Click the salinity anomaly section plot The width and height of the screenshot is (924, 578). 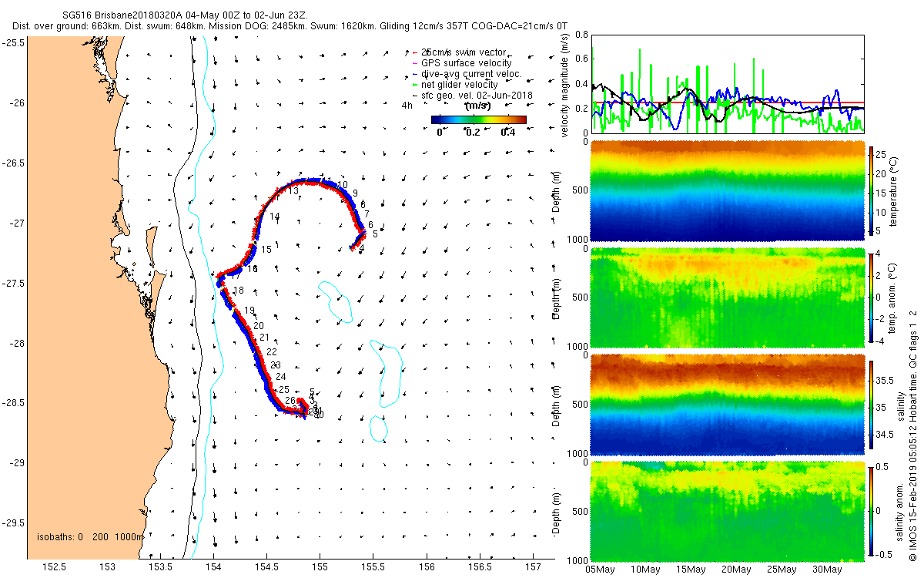point(726,510)
